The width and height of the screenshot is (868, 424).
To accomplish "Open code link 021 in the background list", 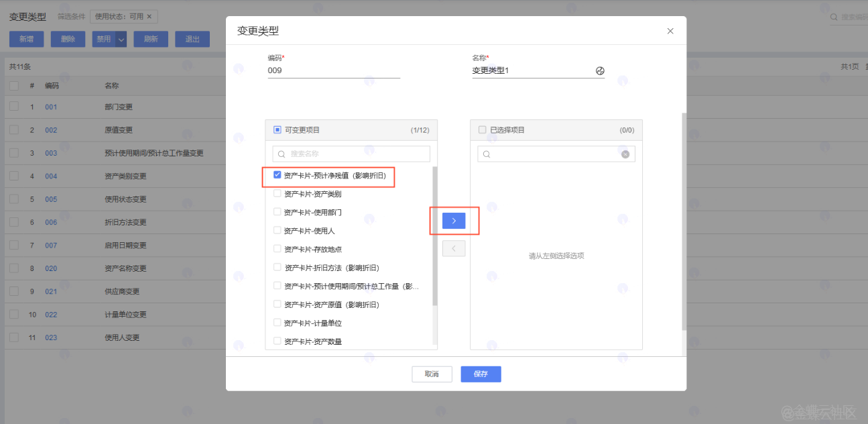I will coord(51,292).
